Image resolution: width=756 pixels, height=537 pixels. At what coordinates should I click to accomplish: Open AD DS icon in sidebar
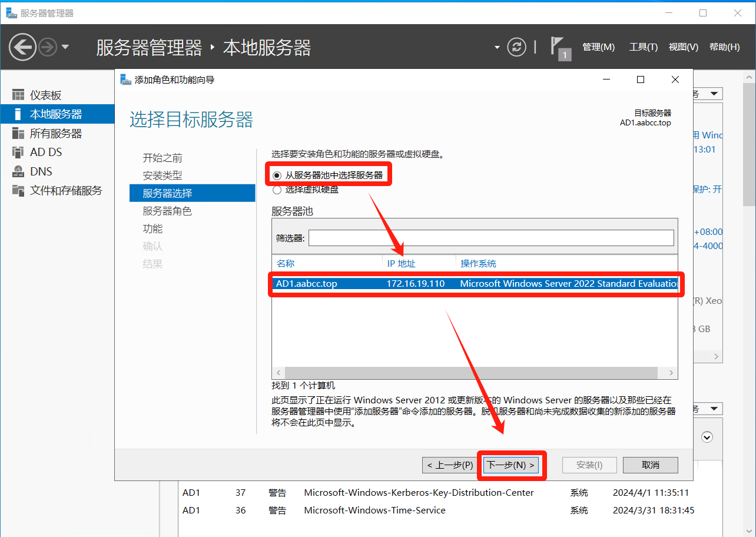[x=19, y=153]
